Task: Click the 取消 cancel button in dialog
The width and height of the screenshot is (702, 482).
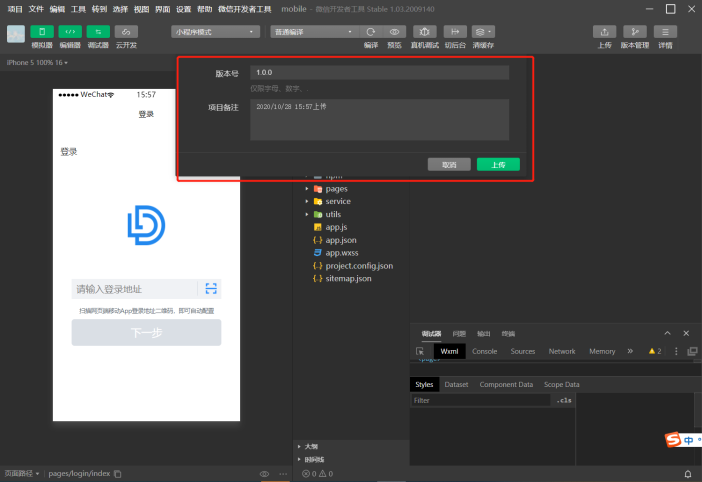Action: click(449, 164)
